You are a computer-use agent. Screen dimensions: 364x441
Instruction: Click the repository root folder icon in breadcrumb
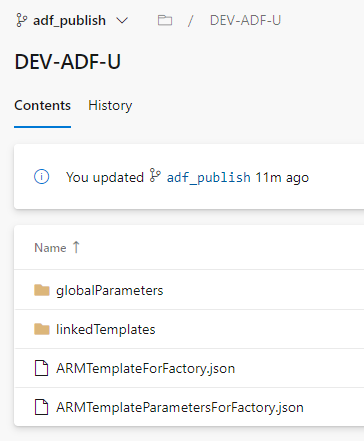tap(165, 20)
